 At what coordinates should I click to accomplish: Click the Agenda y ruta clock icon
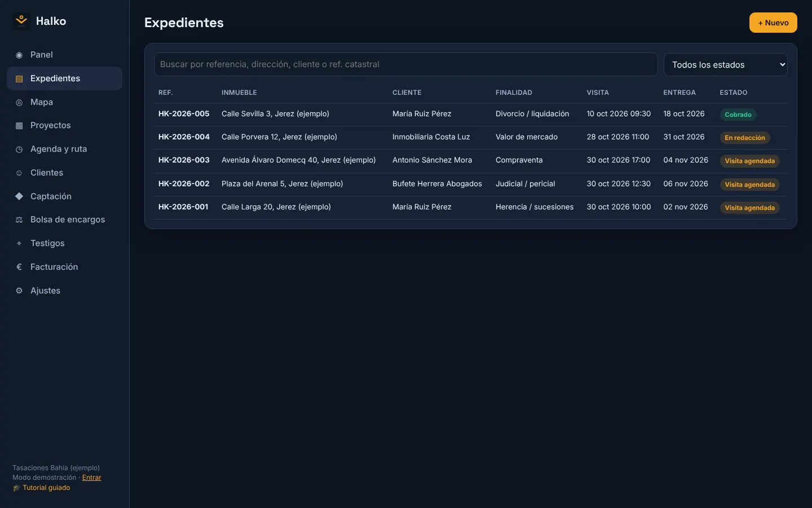[x=19, y=149]
